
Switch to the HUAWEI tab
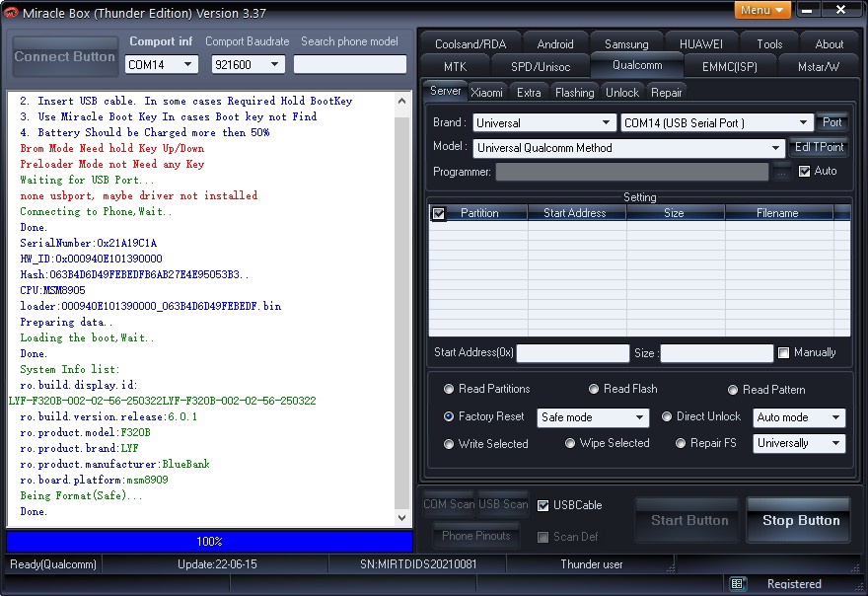click(701, 43)
